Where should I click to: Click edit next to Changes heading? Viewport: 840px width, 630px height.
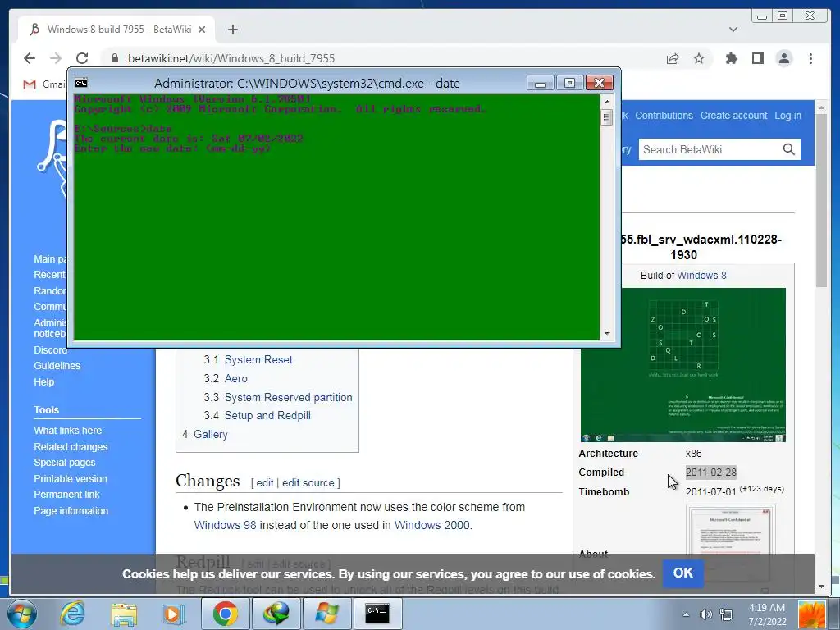pos(265,482)
